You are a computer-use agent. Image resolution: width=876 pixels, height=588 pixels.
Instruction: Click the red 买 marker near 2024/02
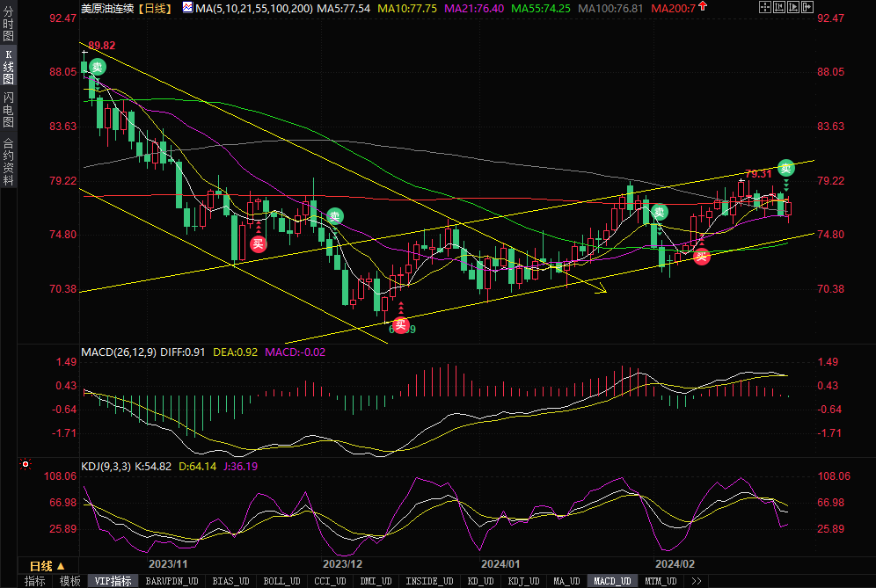[701, 257]
